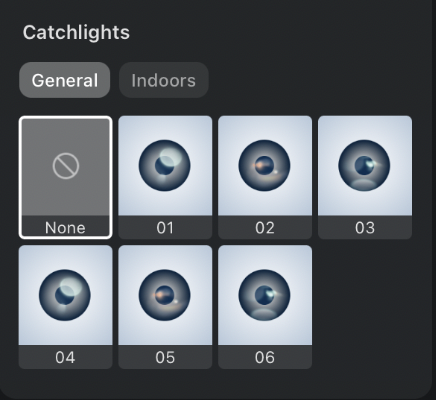This screenshot has height=400, width=436.
Task: Click the 02 label below the eye
Action: [265, 228]
